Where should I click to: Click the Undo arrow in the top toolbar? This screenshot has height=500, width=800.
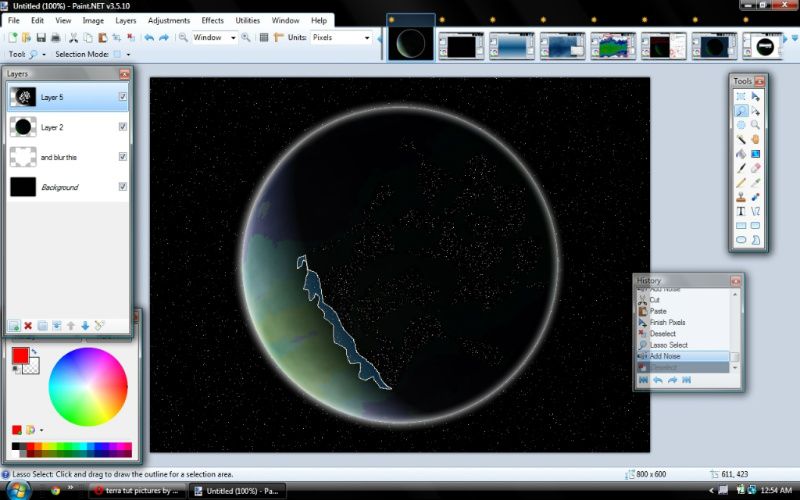pos(149,37)
